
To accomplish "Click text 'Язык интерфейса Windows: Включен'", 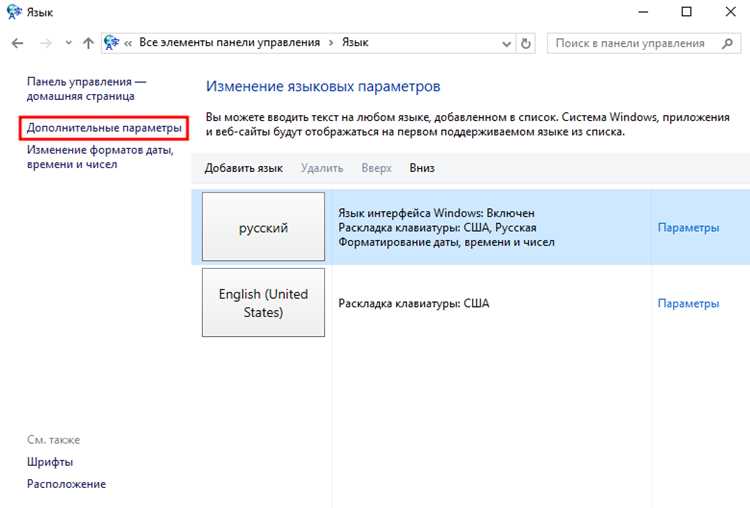I will (436, 213).
